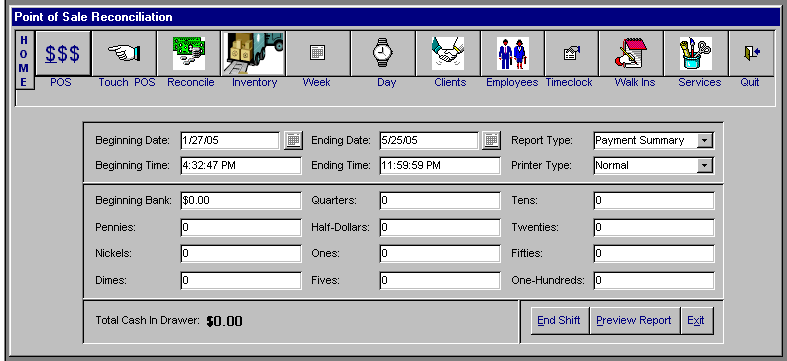Click the End Shift button

[559, 320]
